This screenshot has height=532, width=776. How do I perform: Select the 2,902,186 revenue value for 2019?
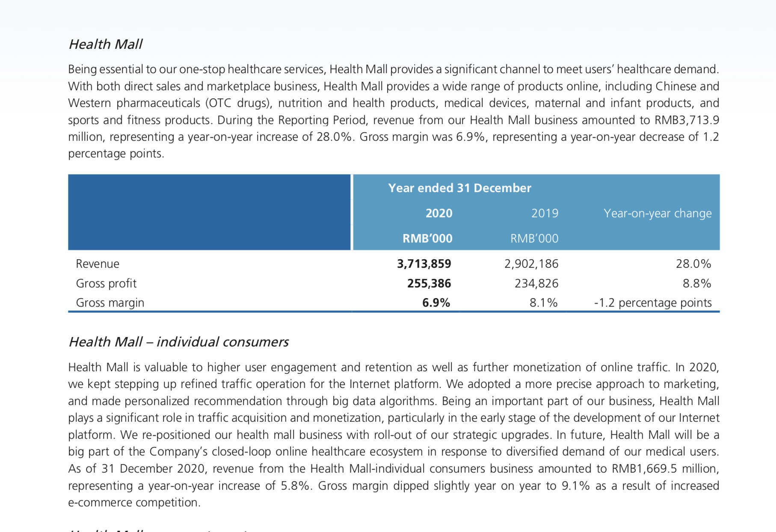click(x=531, y=263)
